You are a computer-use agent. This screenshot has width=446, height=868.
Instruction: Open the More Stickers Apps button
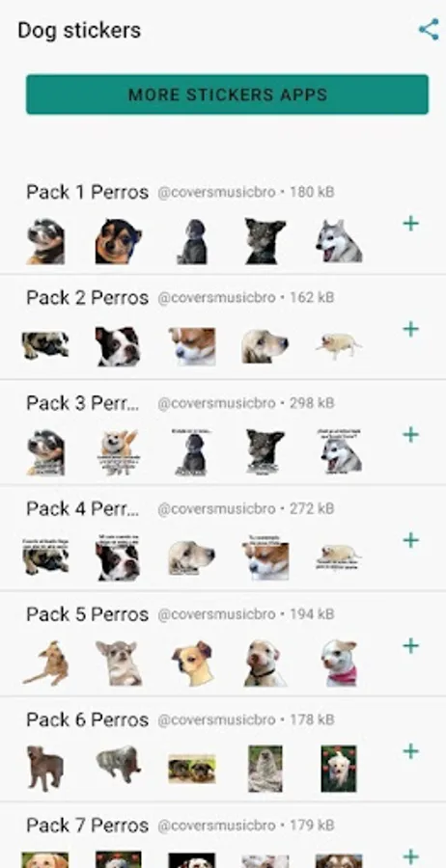pyautogui.click(x=227, y=95)
